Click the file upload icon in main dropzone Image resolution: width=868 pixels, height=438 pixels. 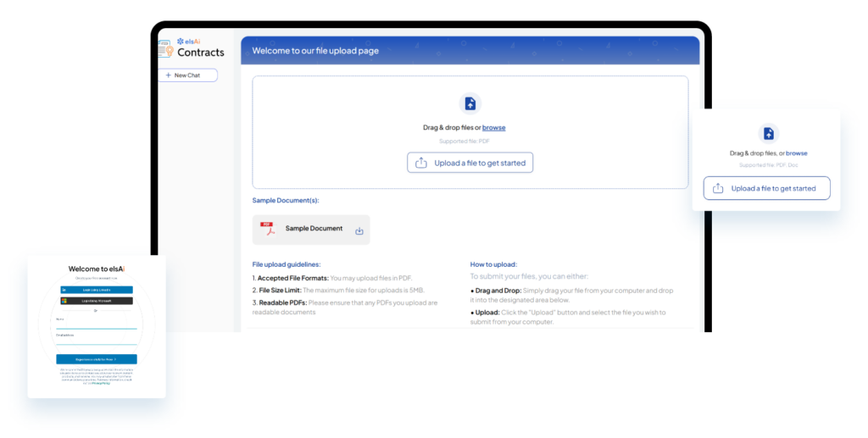[470, 103]
